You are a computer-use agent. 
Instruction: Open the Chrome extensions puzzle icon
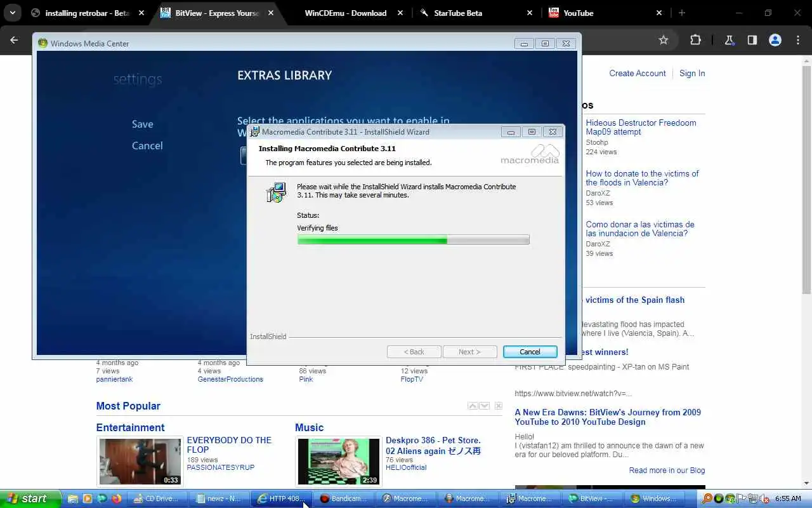695,40
